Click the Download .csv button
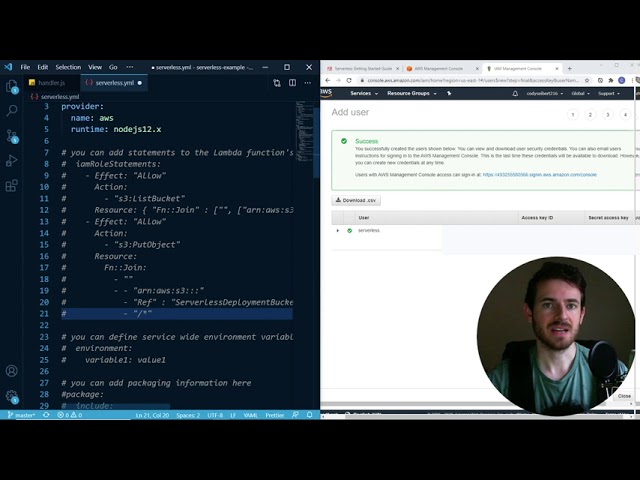 pos(356,200)
